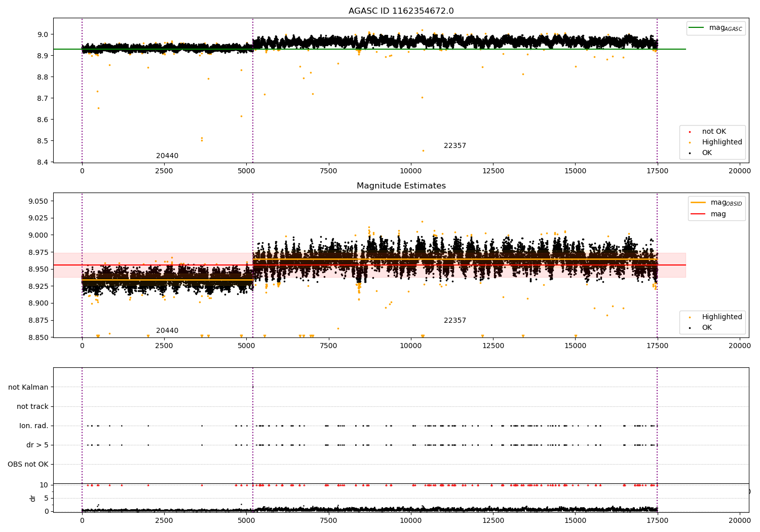Click the 10 tick on the dr axis
Viewport: 760px width, 532px height.
click(x=44, y=485)
